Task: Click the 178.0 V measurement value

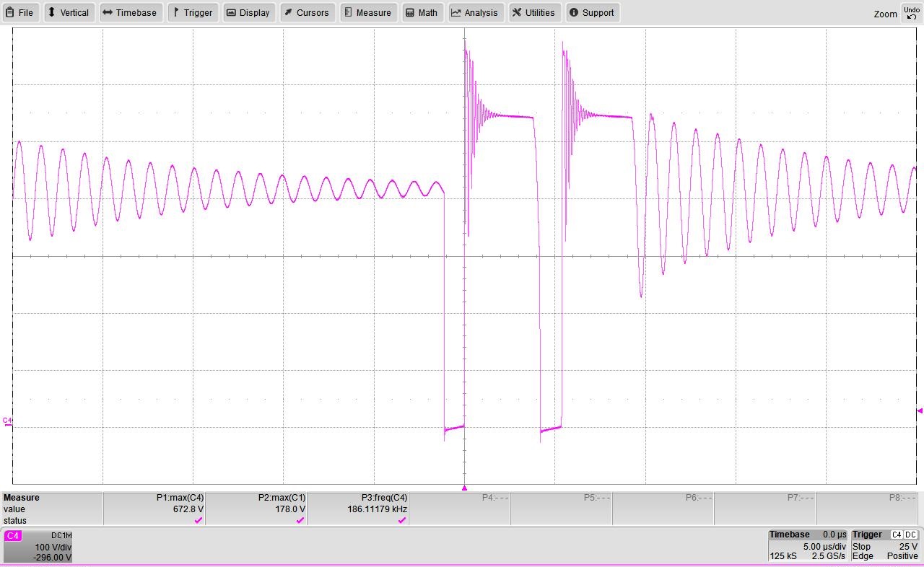Action: [x=290, y=509]
